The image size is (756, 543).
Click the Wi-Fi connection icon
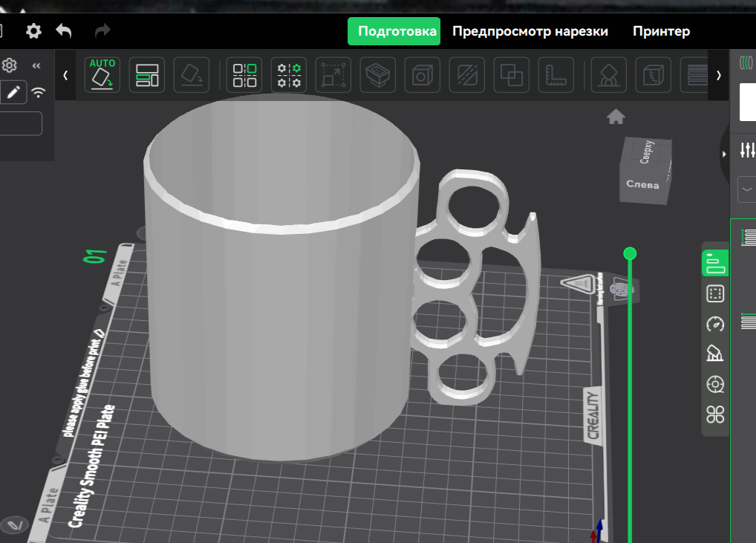[x=39, y=91]
